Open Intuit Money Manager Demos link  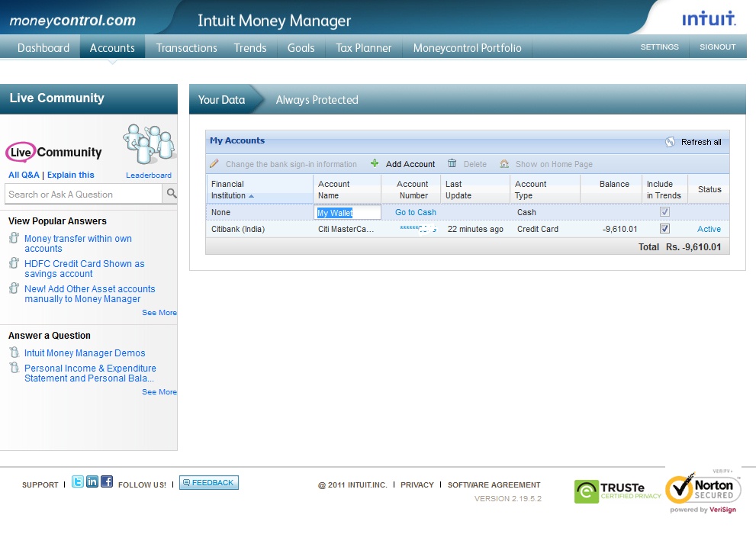coord(85,353)
